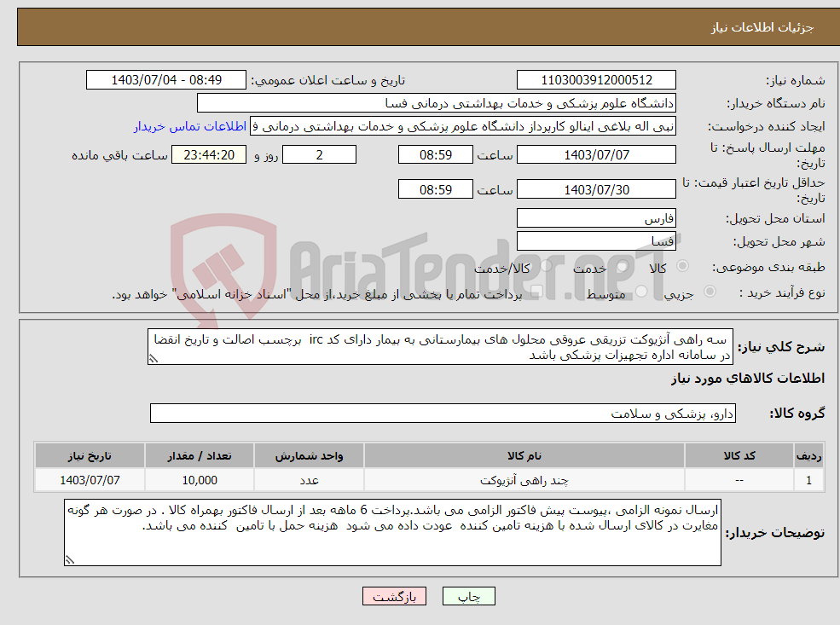This screenshot has height=625, width=840.
Task: Click the goods group field دارو، پزشکی و سلامت
Action: tap(443, 413)
